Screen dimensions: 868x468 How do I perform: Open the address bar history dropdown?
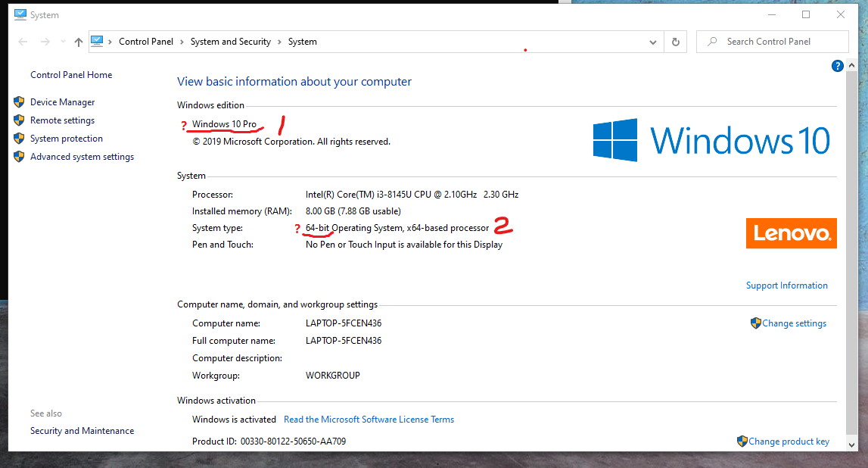point(653,42)
